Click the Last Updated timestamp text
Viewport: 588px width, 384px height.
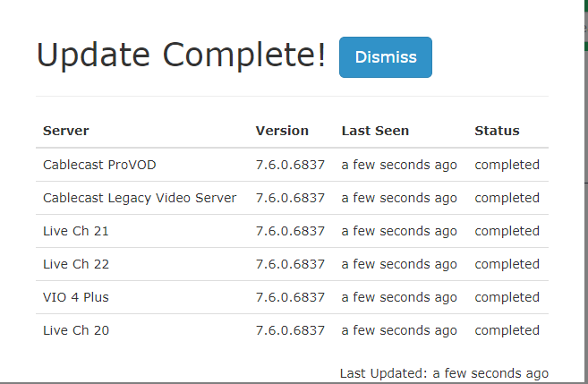[x=444, y=373]
